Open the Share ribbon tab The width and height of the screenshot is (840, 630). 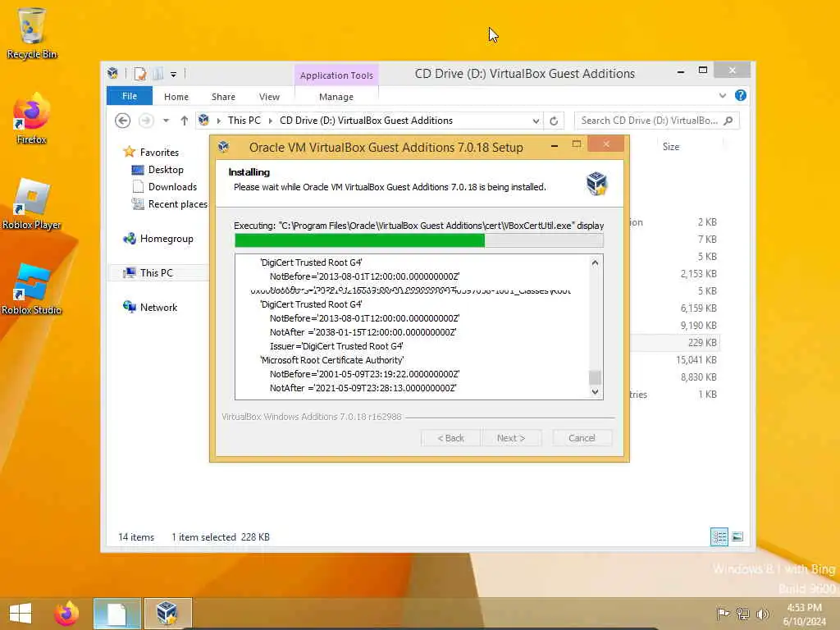(x=223, y=97)
